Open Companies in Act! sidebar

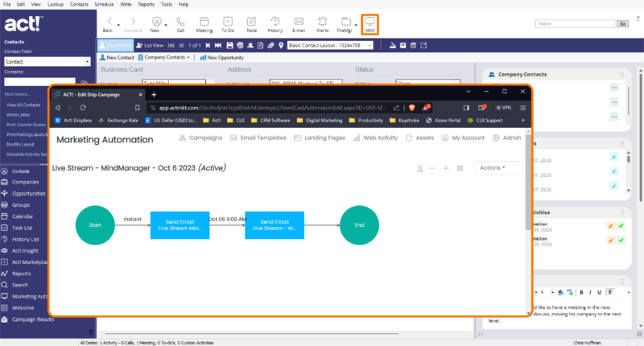pos(25,182)
